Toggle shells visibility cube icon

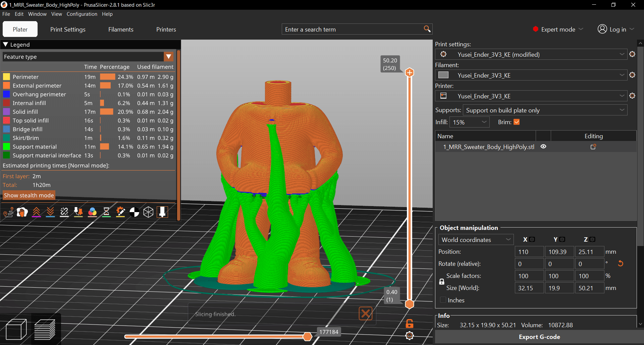point(148,212)
